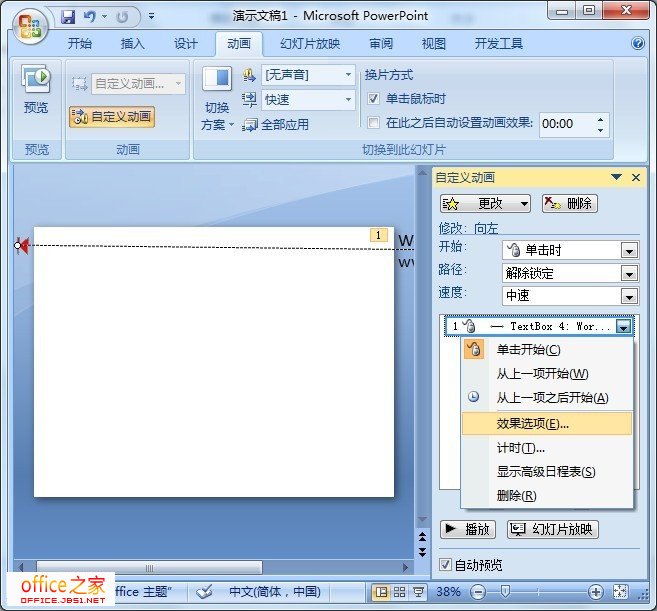This screenshot has height=611, width=657.
Task: Switch to the 开发工具 ribbon tab
Action: 499,44
